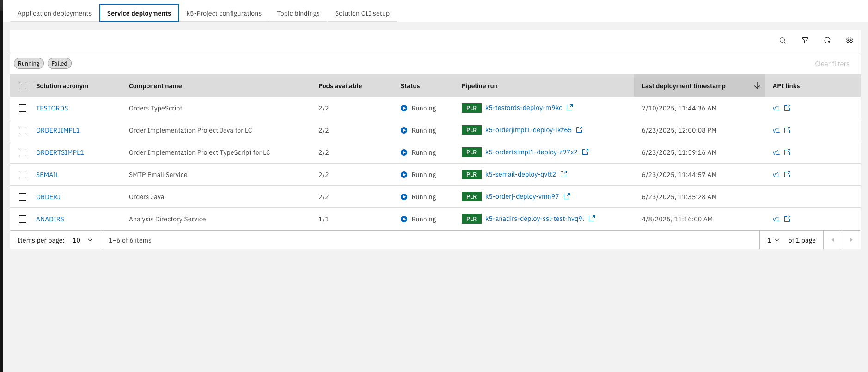Click the k5-ordertsimpl1-deploy-z97x2 pipeline run link
868x372 pixels.
coord(531,152)
